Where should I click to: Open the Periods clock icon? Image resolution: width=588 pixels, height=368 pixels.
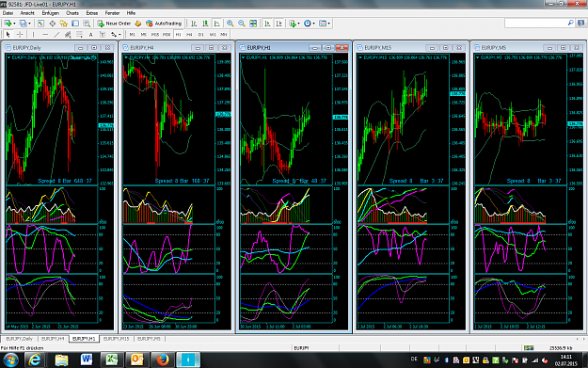click(x=307, y=24)
